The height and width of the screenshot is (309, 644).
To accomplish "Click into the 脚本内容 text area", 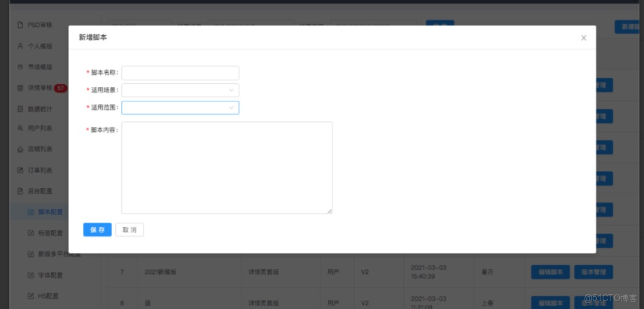I will pos(227,168).
